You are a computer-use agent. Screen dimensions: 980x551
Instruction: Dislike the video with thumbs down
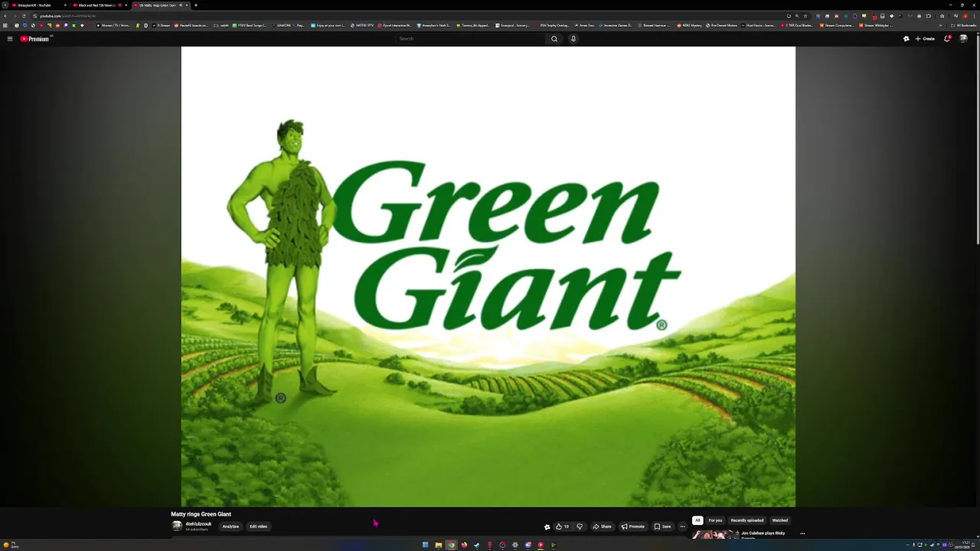580,527
